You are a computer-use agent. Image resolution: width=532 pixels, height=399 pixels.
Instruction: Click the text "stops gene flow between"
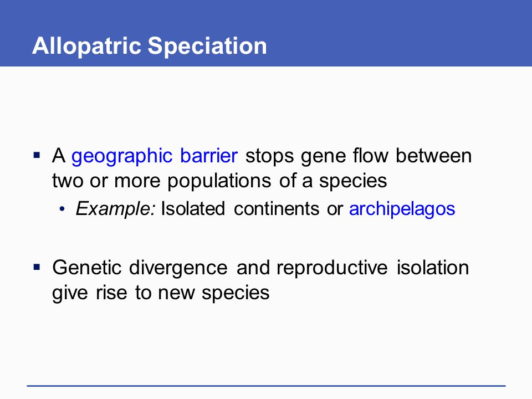point(359,157)
